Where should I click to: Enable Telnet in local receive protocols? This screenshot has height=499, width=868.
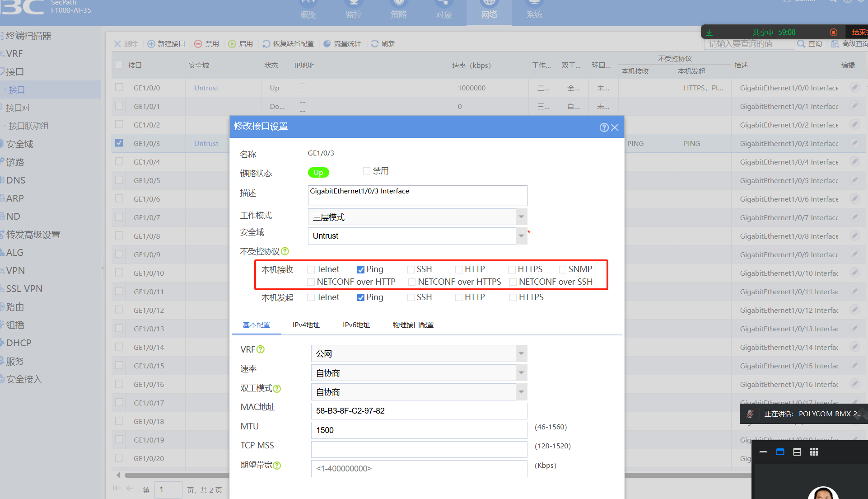coord(311,269)
